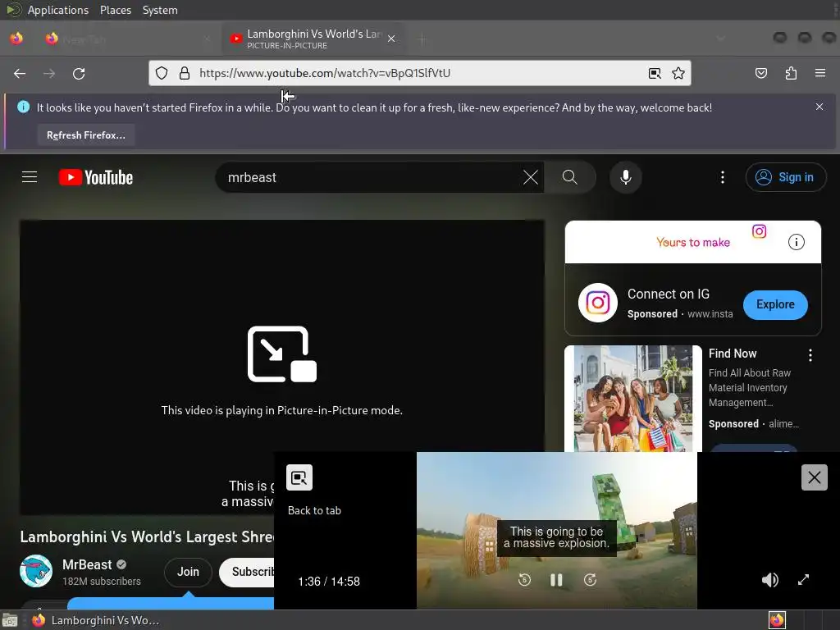
Task: Click the Connect on IG ad title
Action: coord(668,294)
